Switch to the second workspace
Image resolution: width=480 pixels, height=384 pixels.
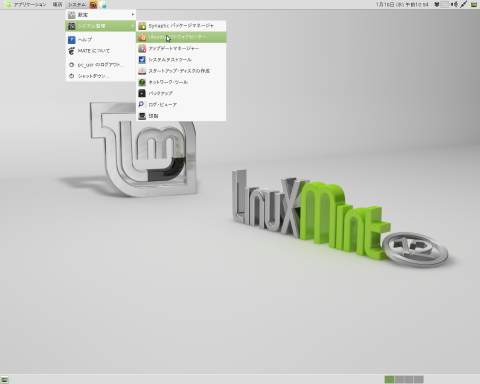(x=399, y=379)
